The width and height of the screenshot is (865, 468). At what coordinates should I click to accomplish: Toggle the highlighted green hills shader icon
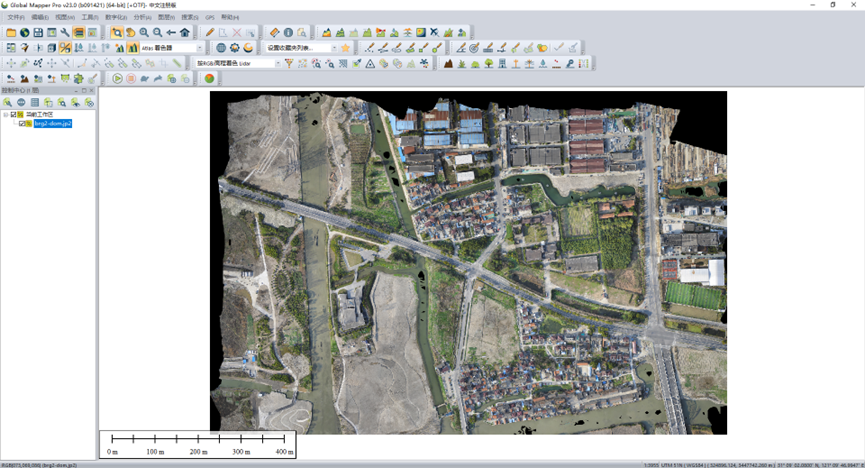coord(133,48)
